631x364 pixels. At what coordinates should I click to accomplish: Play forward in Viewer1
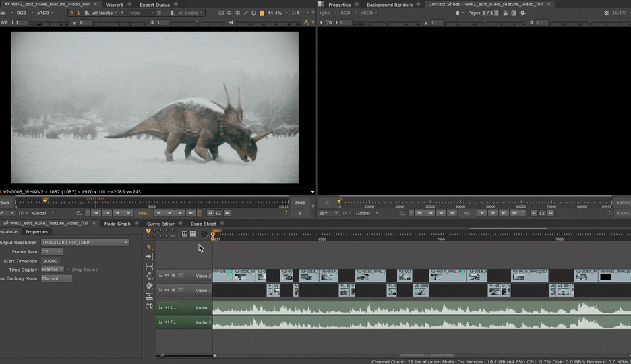click(158, 213)
